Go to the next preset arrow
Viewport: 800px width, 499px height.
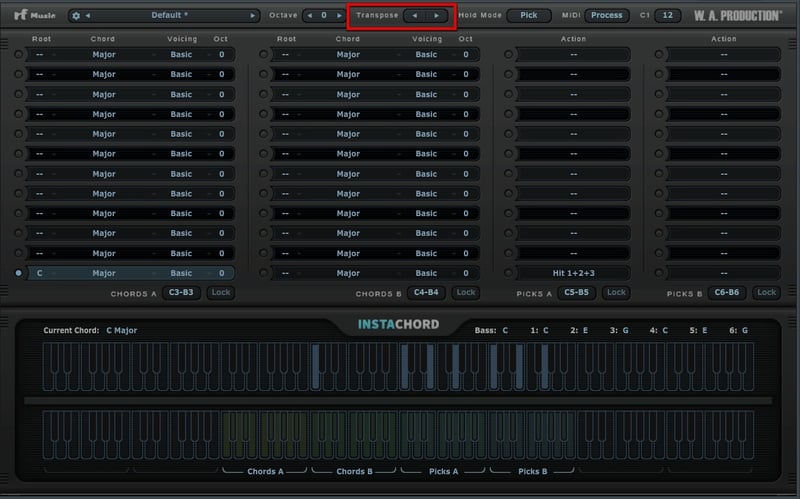tap(252, 16)
